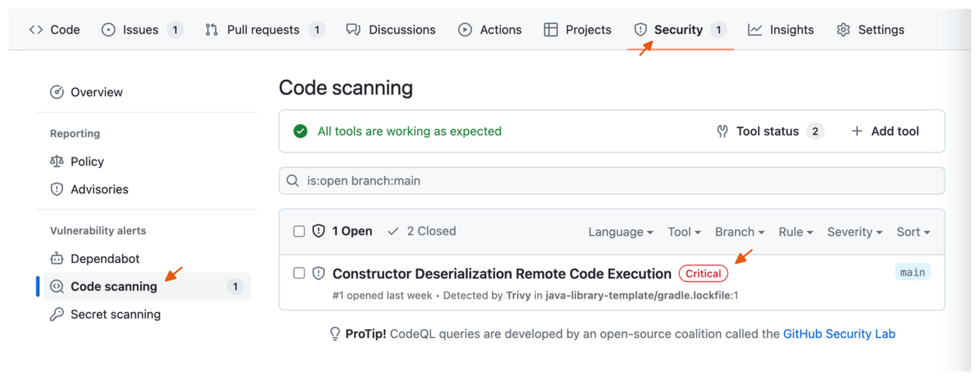
Task: Click the Settings gear icon
Action: click(x=843, y=30)
